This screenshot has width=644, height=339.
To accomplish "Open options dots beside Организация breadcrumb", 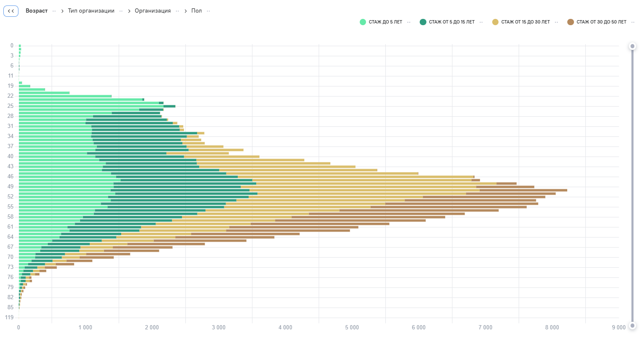I will coord(177,11).
